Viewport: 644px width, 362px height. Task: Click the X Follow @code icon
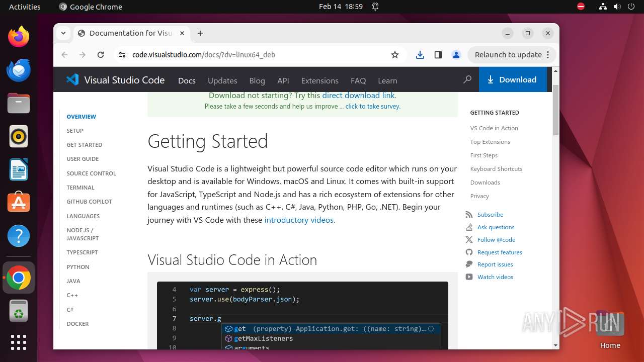[469, 240]
